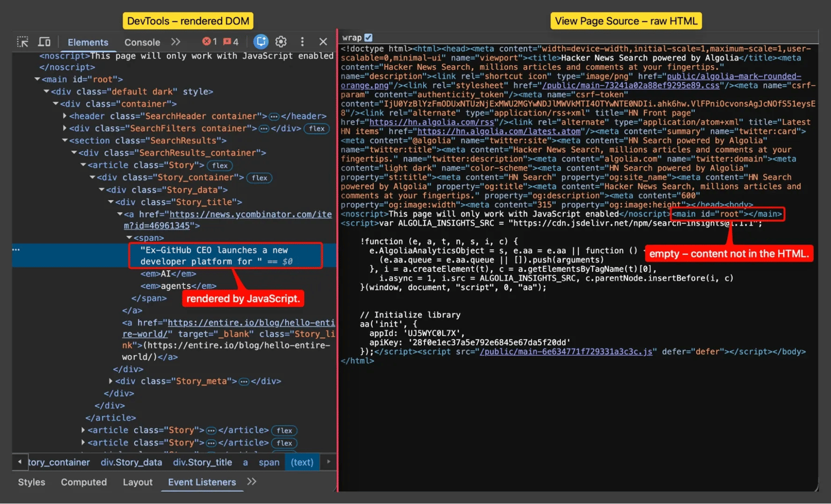Collapse the div class="container" node
The width and height of the screenshot is (831, 504).
tap(56, 104)
